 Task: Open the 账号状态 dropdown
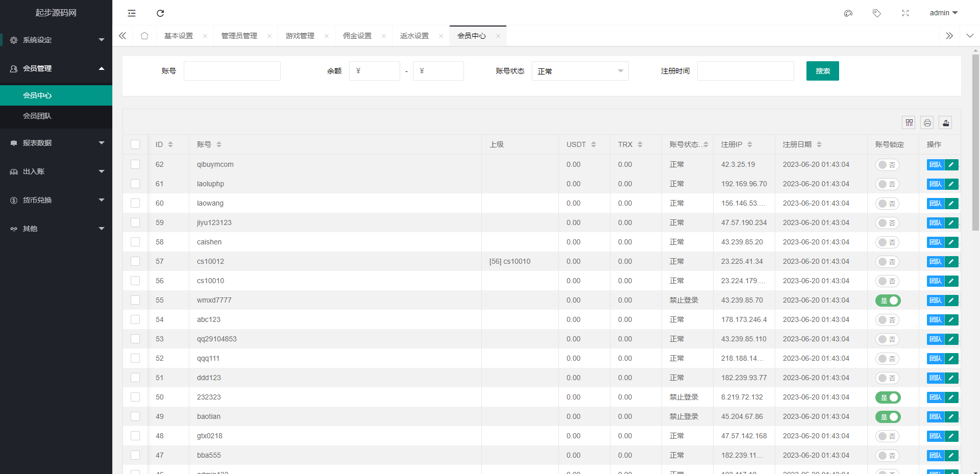pyautogui.click(x=580, y=71)
